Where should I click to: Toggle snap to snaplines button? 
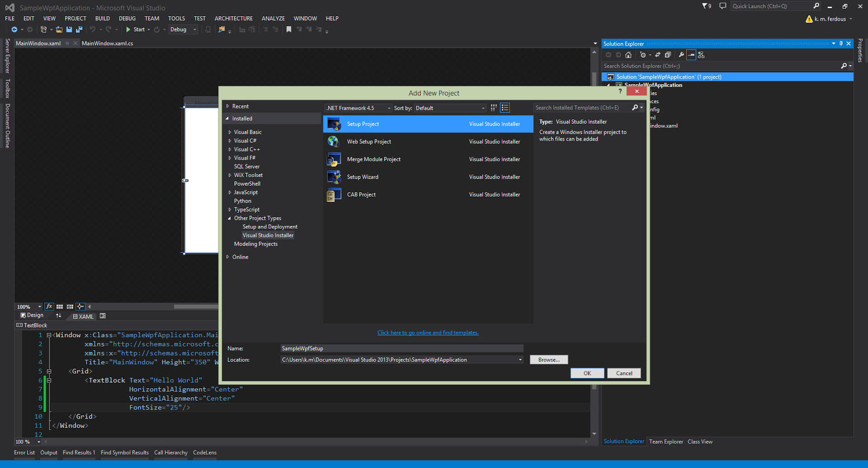point(80,307)
